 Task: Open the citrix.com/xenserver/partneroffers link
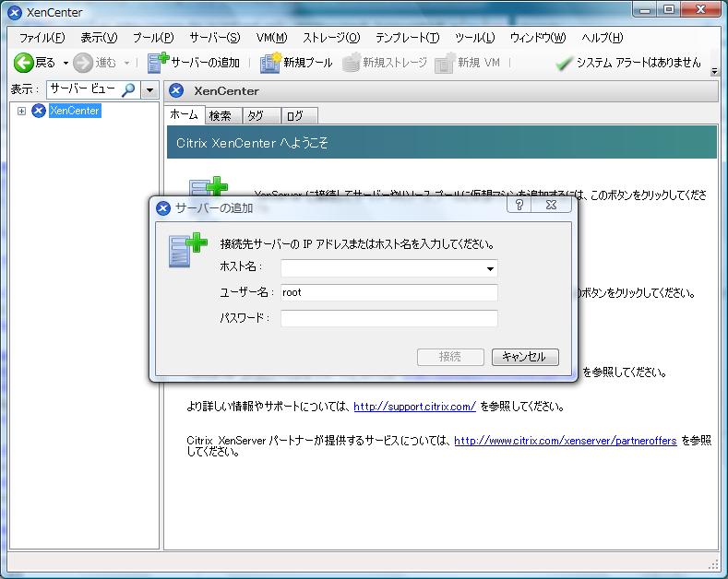pyautogui.click(x=565, y=441)
